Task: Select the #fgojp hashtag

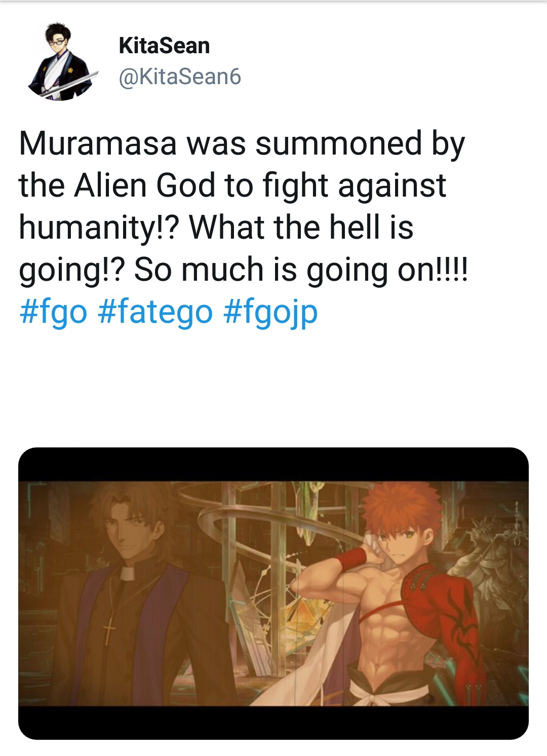Action: pos(270,311)
